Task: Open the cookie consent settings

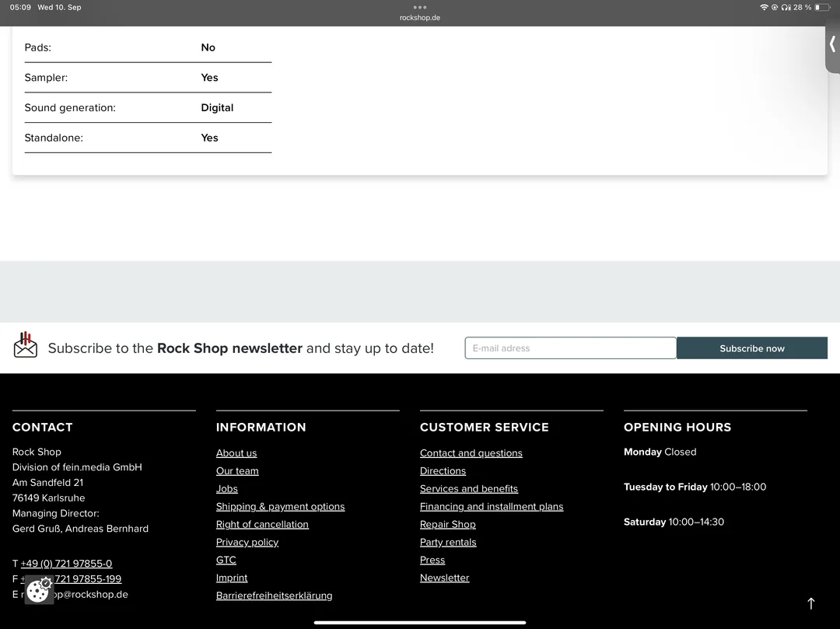Action: [38, 591]
